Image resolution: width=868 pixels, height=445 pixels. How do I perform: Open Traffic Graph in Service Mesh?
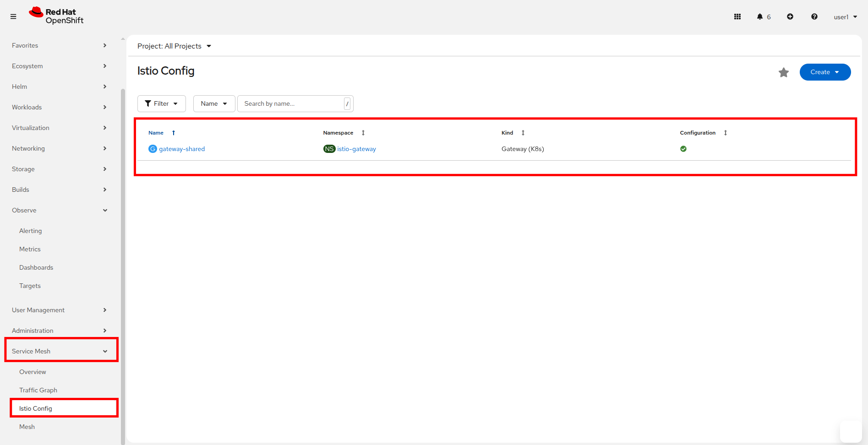coord(38,390)
